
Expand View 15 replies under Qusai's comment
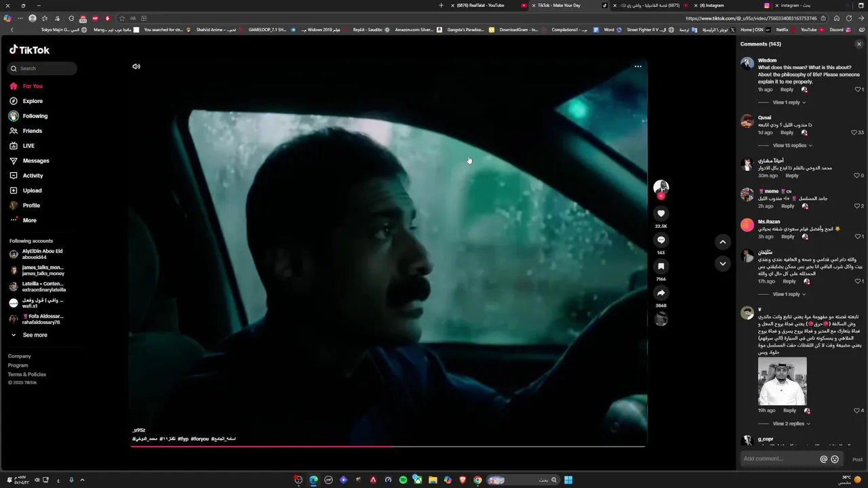tap(792, 145)
